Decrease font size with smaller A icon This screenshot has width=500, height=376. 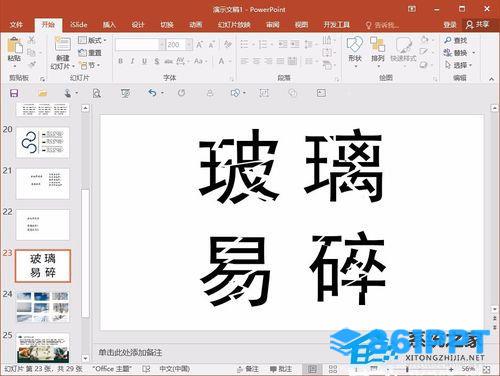(211, 44)
